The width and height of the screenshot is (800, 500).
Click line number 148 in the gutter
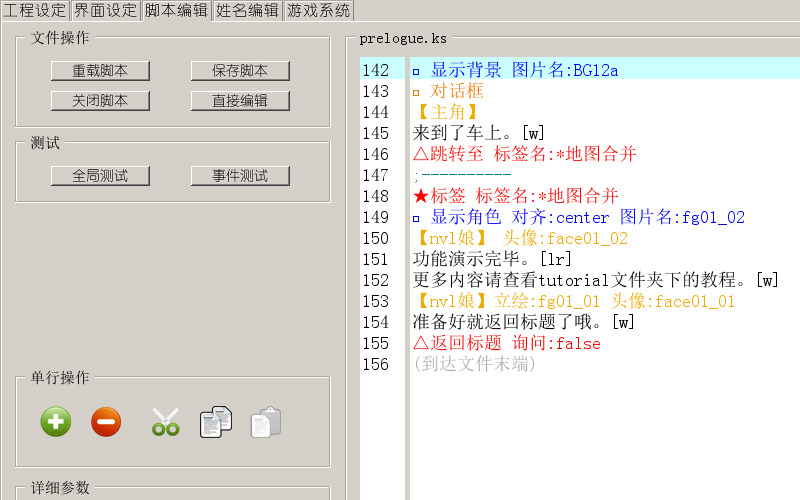(x=376, y=196)
